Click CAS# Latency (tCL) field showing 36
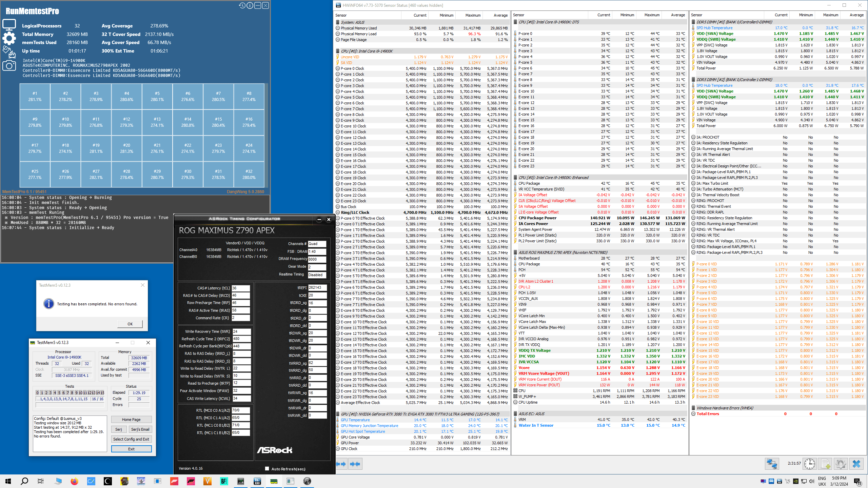This screenshot has height=488, width=868. (x=241, y=288)
